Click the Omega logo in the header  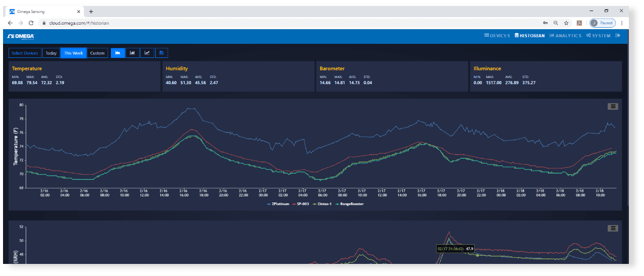[21, 36]
